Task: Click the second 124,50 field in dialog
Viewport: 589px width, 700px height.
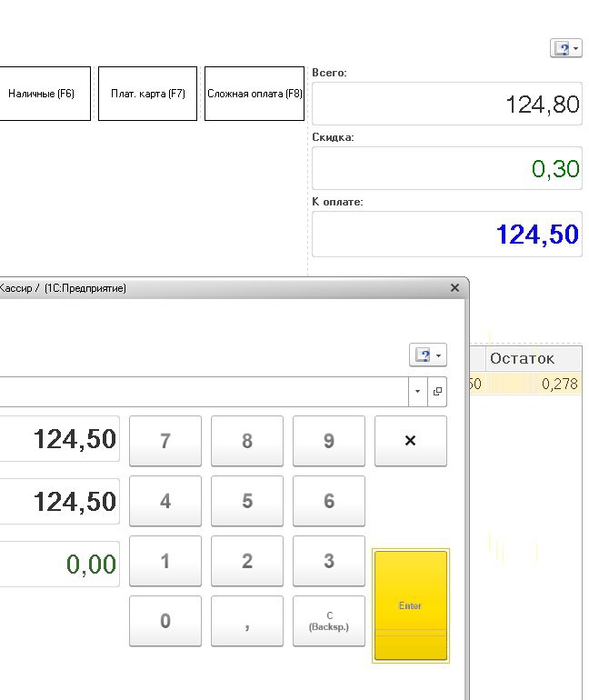Action: click(x=59, y=501)
